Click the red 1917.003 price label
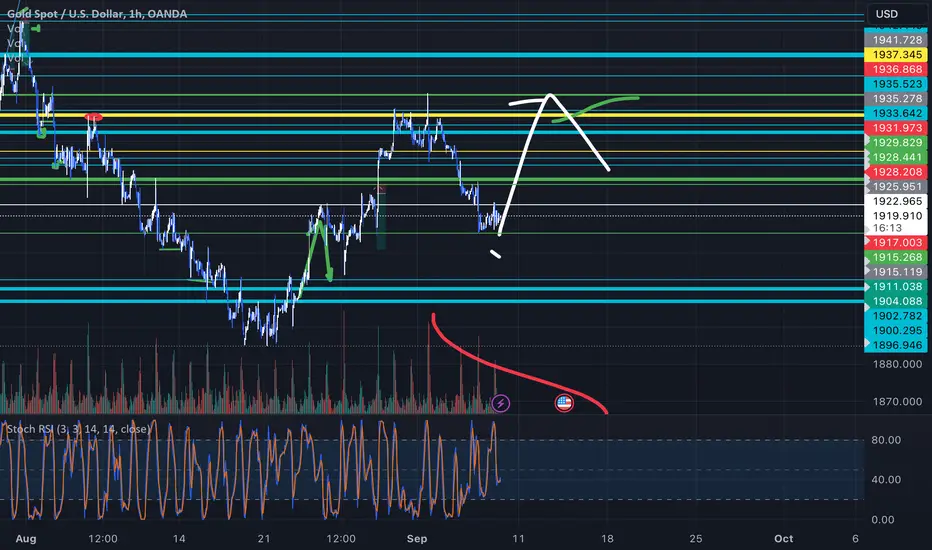This screenshot has width=932, height=550. 896,243
